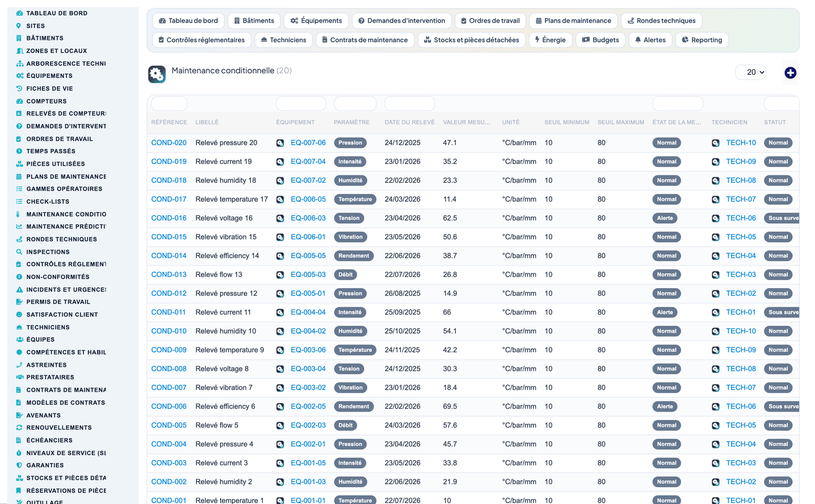Open record COND-006 link
Viewport: 815px width, 504px height.
pyautogui.click(x=169, y=406)
